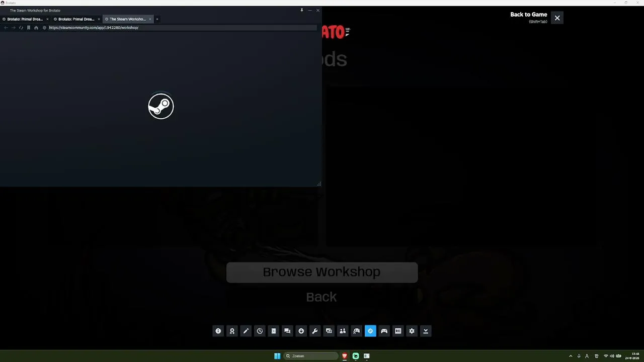Click the wrench icon in overlay bar

tap(315, 331)
